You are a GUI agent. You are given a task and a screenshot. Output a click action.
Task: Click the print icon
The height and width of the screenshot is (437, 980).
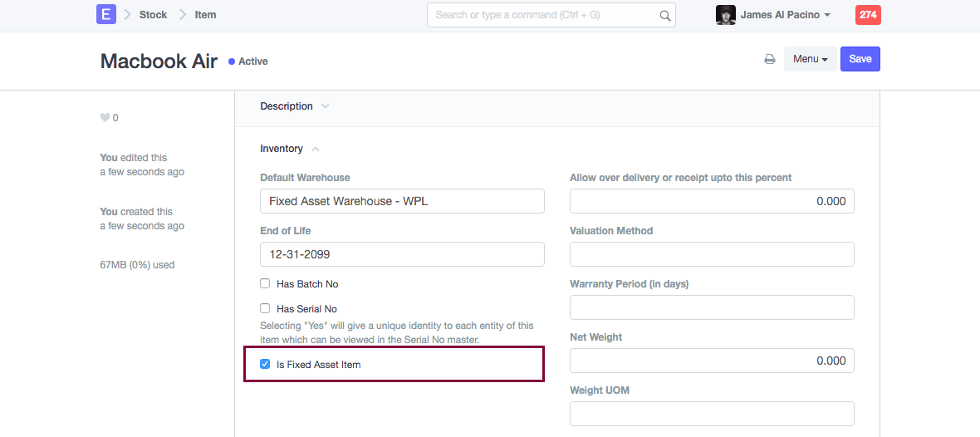(x=770, y=59)
